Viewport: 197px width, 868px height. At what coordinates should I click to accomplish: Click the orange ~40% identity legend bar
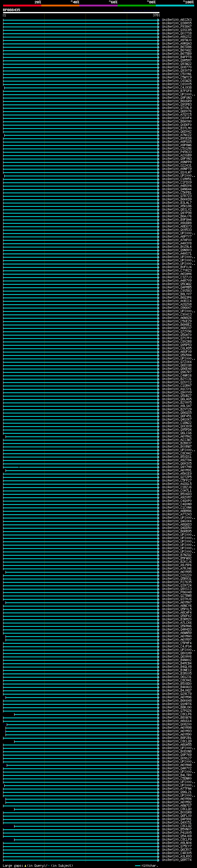click(60, 6)
